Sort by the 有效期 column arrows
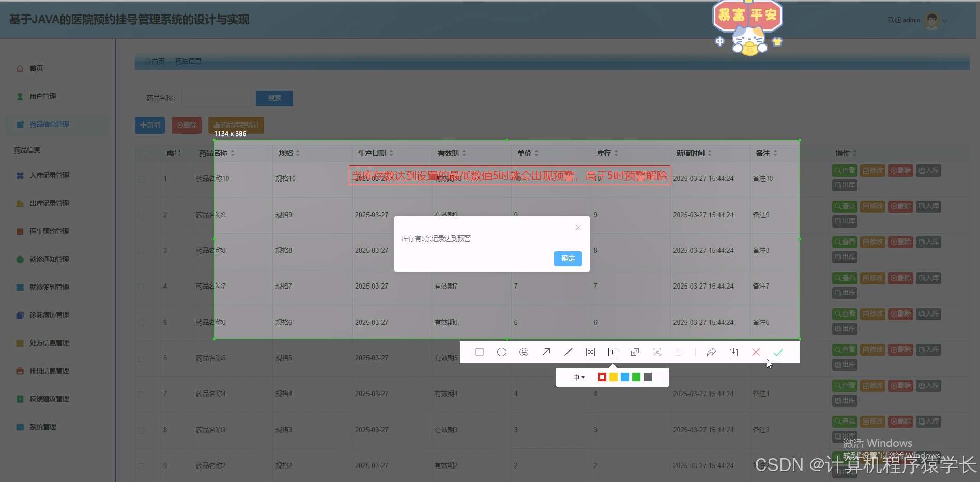The width and height of the screenshot is (980, 482). (x=464, y=154)
